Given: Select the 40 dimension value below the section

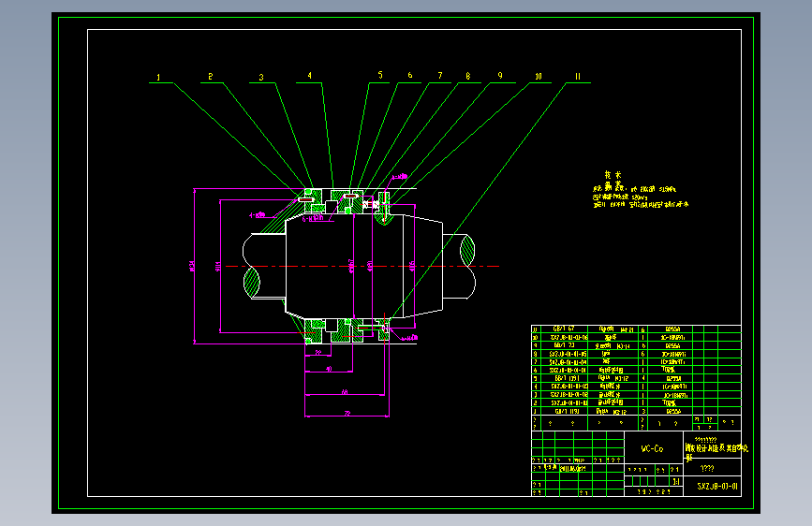Looking at the screenshot, I should point(329,369).
